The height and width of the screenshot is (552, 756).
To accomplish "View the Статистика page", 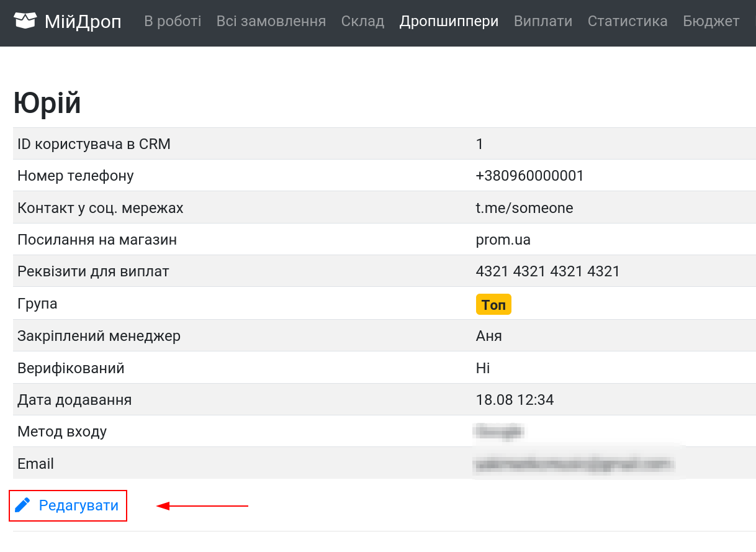I will 628,22.
